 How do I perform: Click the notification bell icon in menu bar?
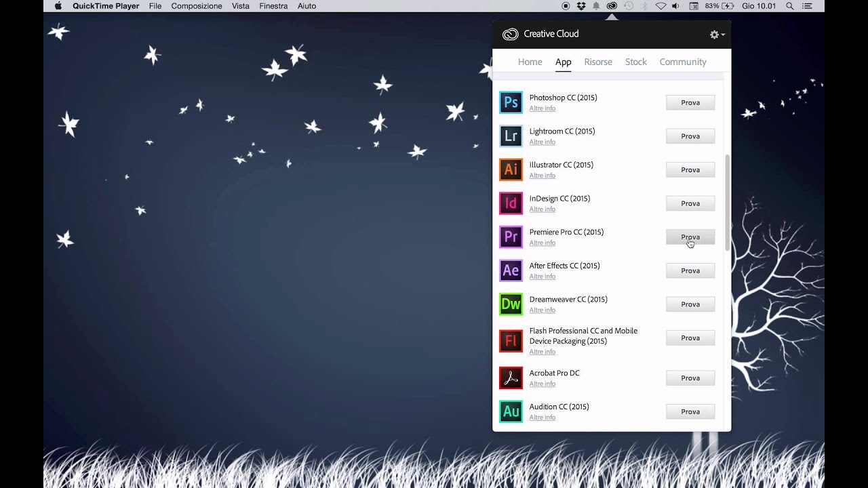596,6
